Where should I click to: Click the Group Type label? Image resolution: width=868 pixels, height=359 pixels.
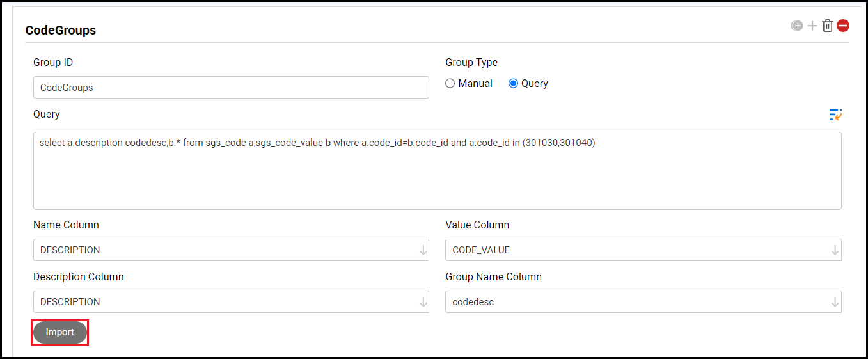tap(471, 62)
